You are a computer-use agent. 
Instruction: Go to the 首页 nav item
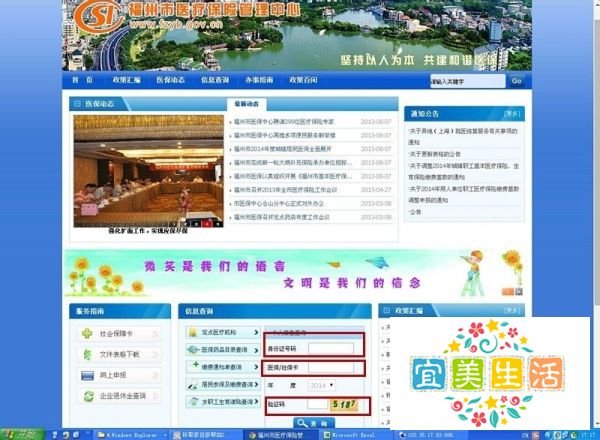point(82,80)
